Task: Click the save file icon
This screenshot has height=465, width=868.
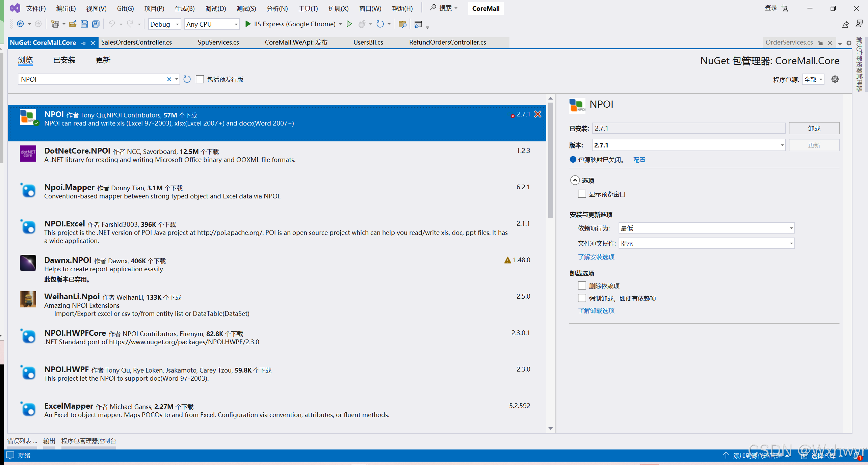Action: coord(84,24)
